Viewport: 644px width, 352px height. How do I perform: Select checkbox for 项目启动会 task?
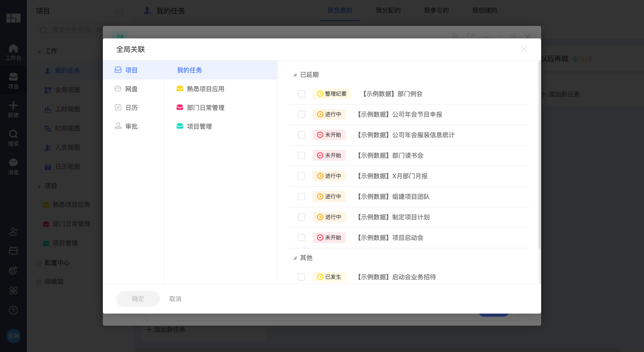point(301,238)
